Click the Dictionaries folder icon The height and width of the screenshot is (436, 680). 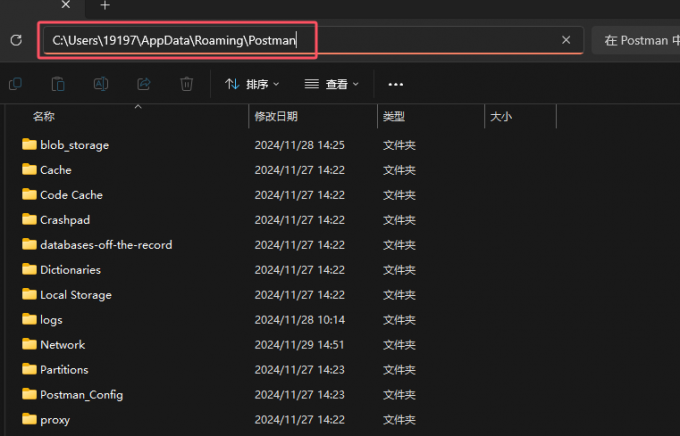[29, 269]
